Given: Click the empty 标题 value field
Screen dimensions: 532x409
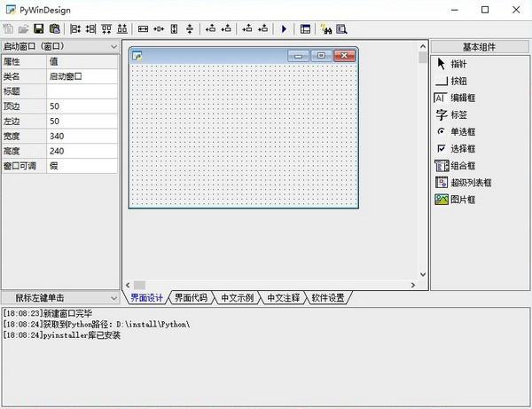Looking at the screenshot, I should click(x=82, y=91).
